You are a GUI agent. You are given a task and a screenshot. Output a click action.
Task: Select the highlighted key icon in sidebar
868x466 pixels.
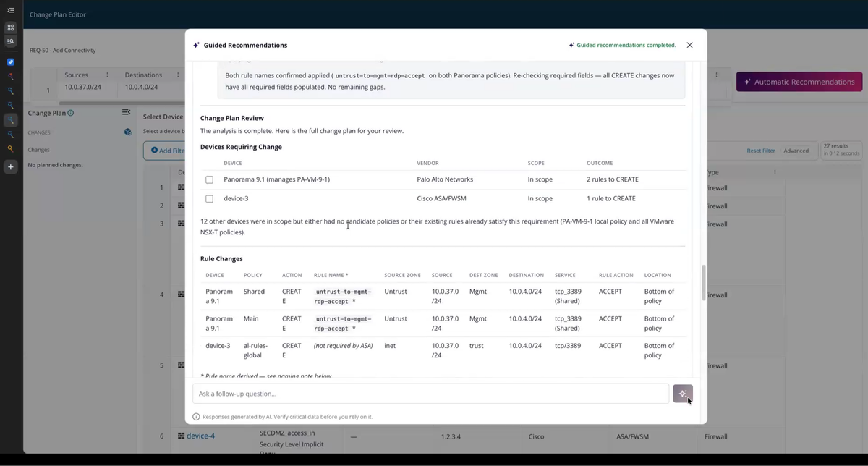point(11,120)
